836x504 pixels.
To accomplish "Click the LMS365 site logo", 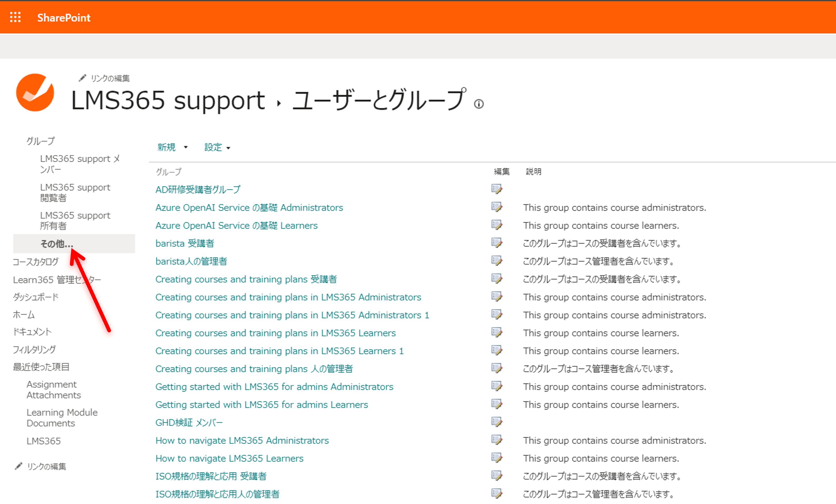I will coord(35,92).
